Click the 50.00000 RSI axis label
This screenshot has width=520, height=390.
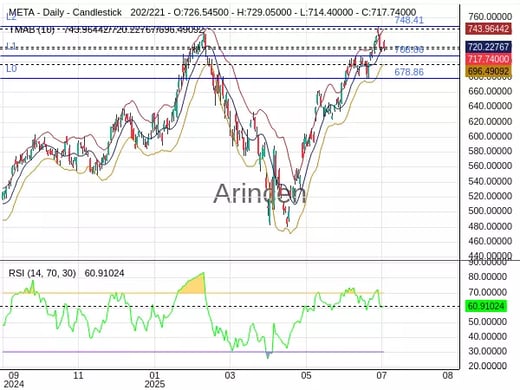pos(487,322)
